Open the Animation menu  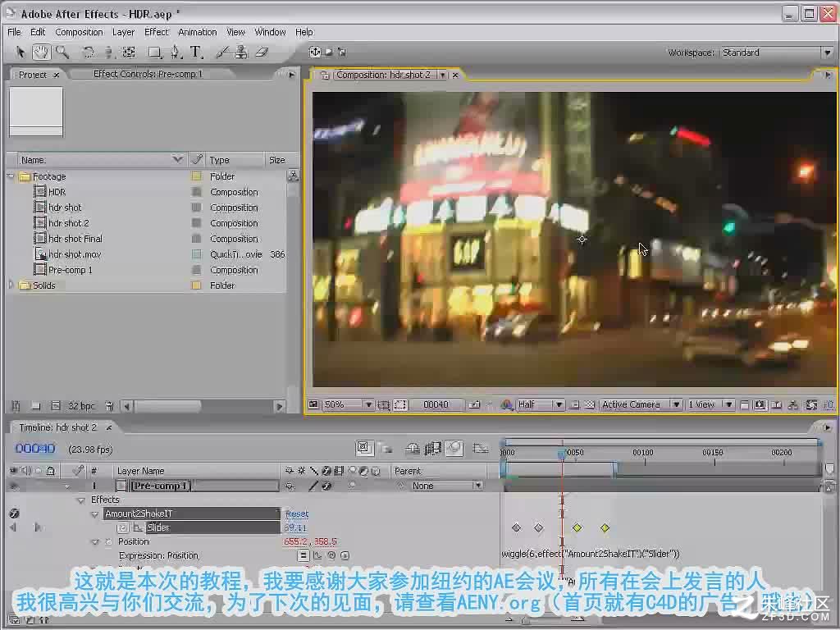[x=197, y=32]
